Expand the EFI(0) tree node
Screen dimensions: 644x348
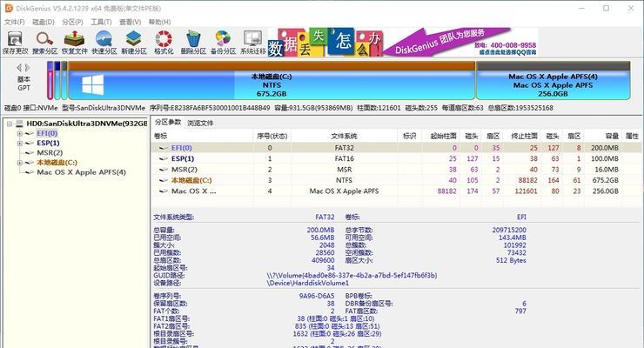point(19,133)
